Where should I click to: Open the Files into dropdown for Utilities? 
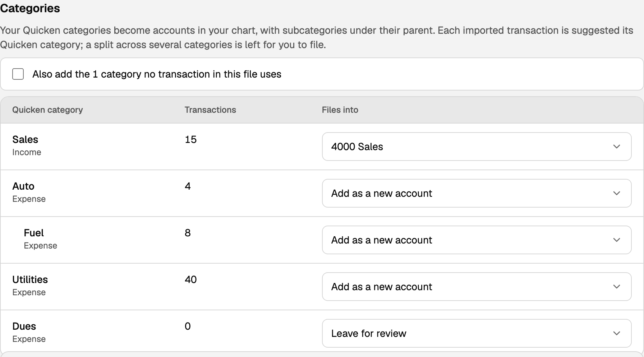tap(477, 287)
